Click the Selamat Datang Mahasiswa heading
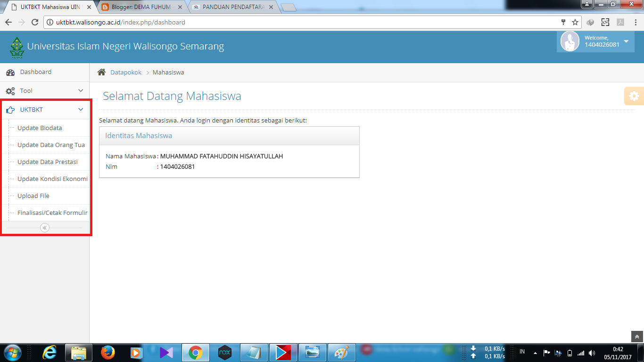 coord(172,96)
